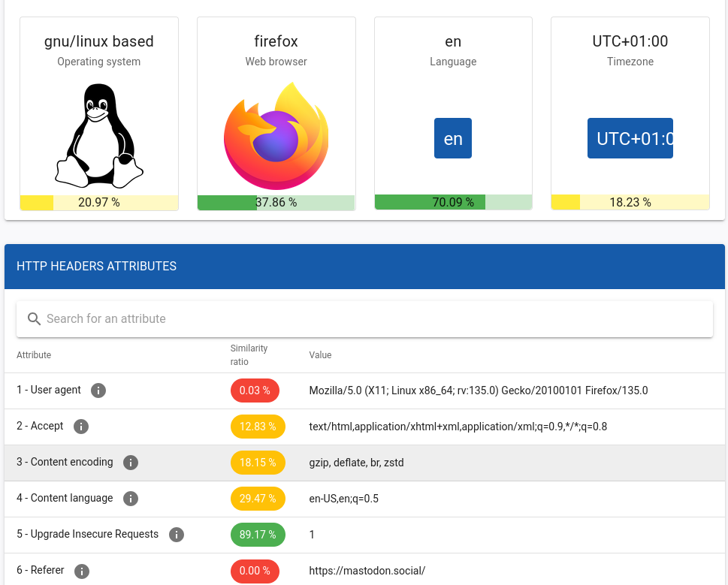The width and height of the screenshot is (728, 585).
Task: Click the red 0.00 % similarity badge
Action: coord(255,571)
